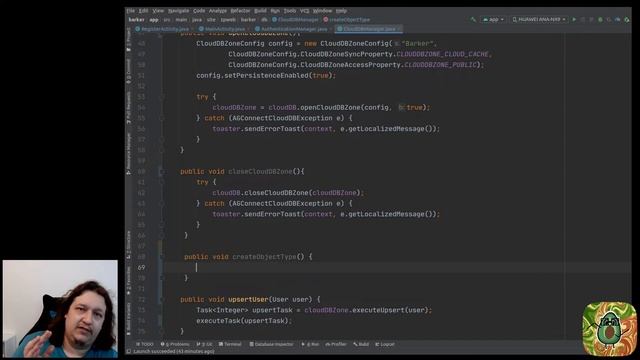Open the Tools menu

pos(290,11)
